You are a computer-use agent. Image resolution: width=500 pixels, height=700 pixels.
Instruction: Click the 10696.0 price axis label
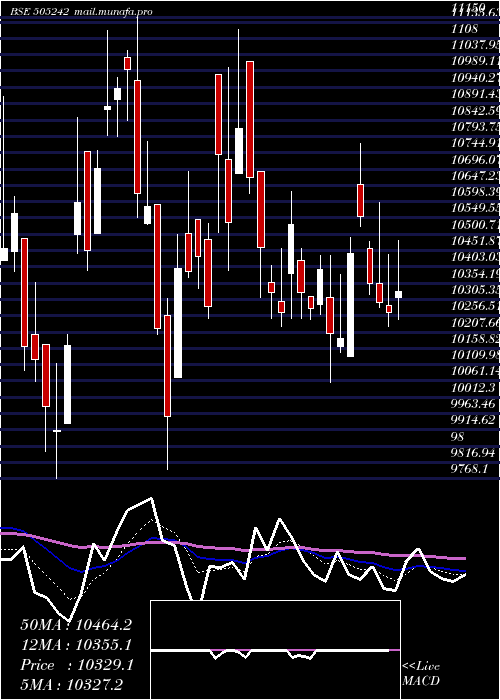coord(475,159)
